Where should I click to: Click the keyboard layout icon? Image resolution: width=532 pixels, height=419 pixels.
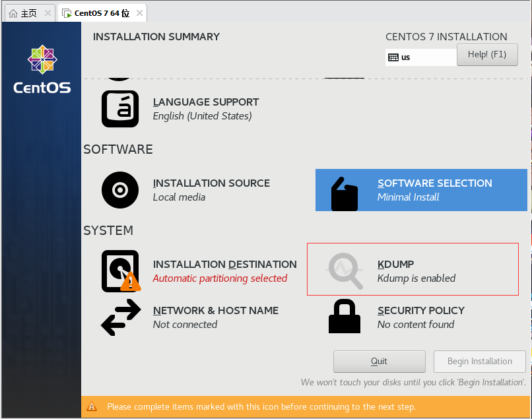[x=393, y=57]
